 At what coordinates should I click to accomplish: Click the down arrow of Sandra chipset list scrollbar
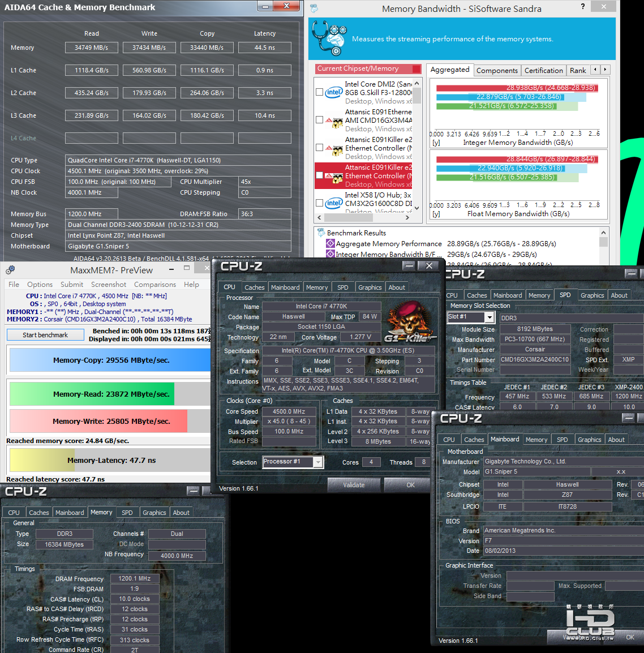tap(417, 208)
